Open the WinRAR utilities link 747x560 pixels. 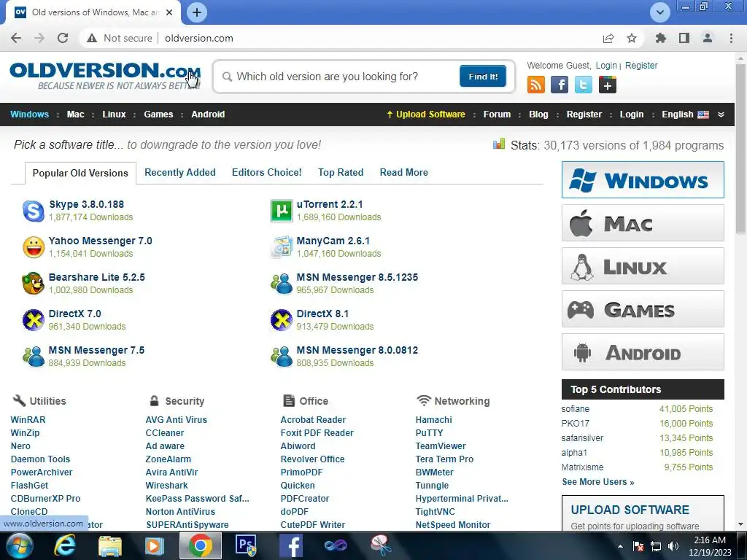tap(28, 420)
